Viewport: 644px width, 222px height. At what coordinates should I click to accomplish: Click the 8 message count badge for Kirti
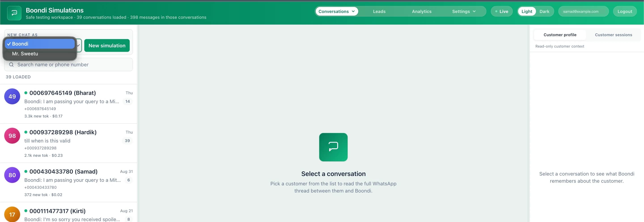click(x=129, y=219)
